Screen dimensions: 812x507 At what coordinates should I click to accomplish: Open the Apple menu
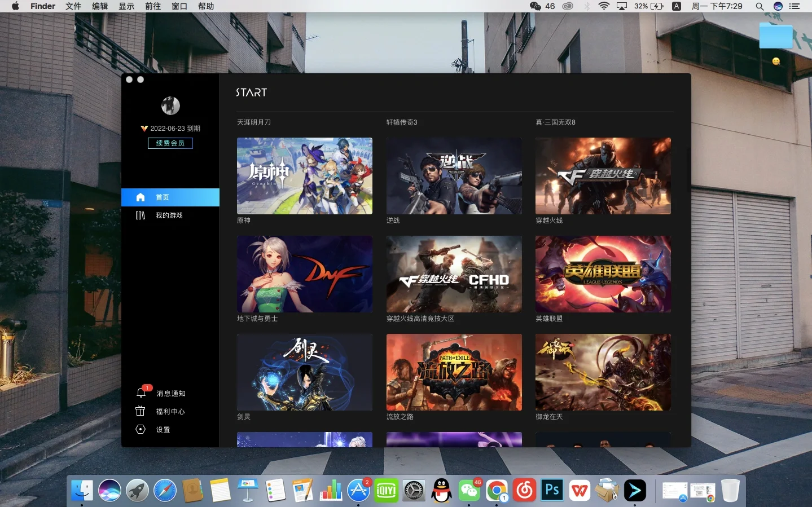15,6
